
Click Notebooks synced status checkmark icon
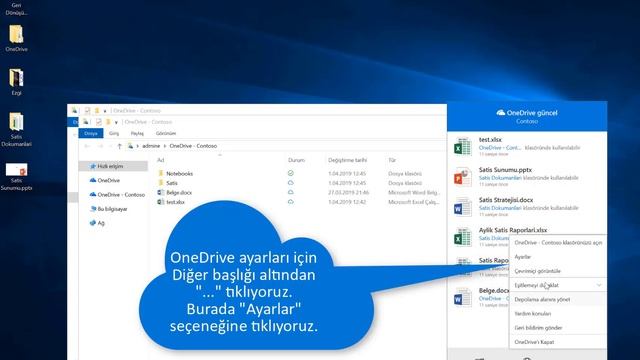[291, 173]
